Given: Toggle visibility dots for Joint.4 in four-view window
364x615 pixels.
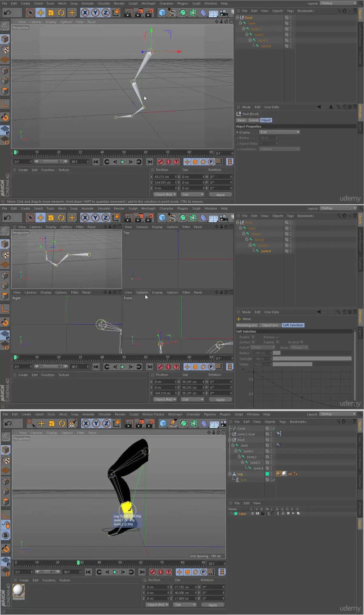Looking at the screenshot, I should (290, 251).
